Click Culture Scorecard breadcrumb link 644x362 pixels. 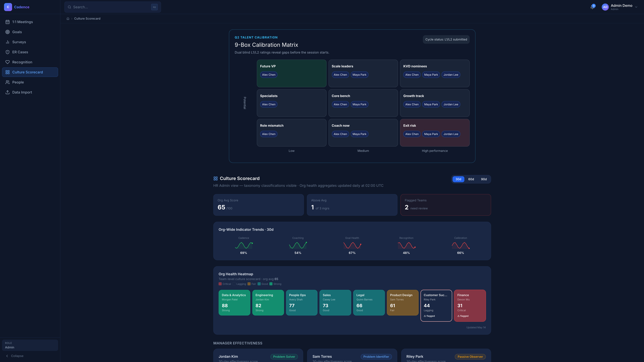[87, 18]
